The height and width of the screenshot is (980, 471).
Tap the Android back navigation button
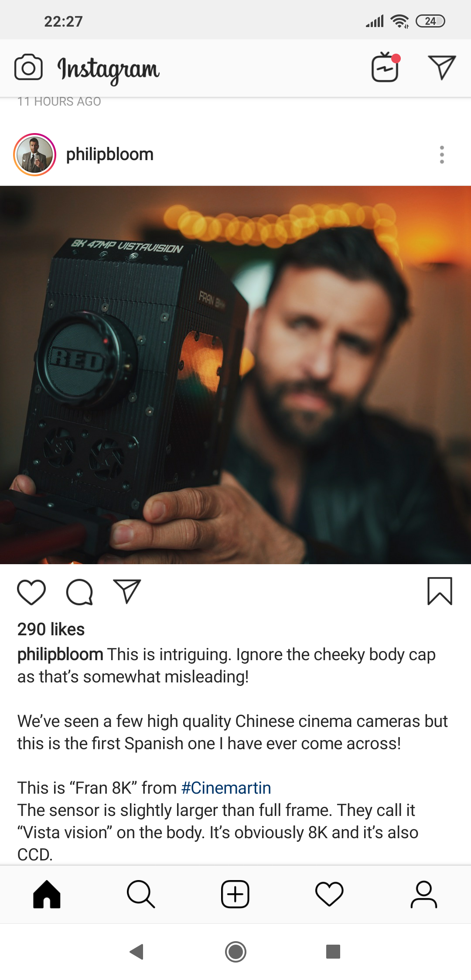click(137, 952)
